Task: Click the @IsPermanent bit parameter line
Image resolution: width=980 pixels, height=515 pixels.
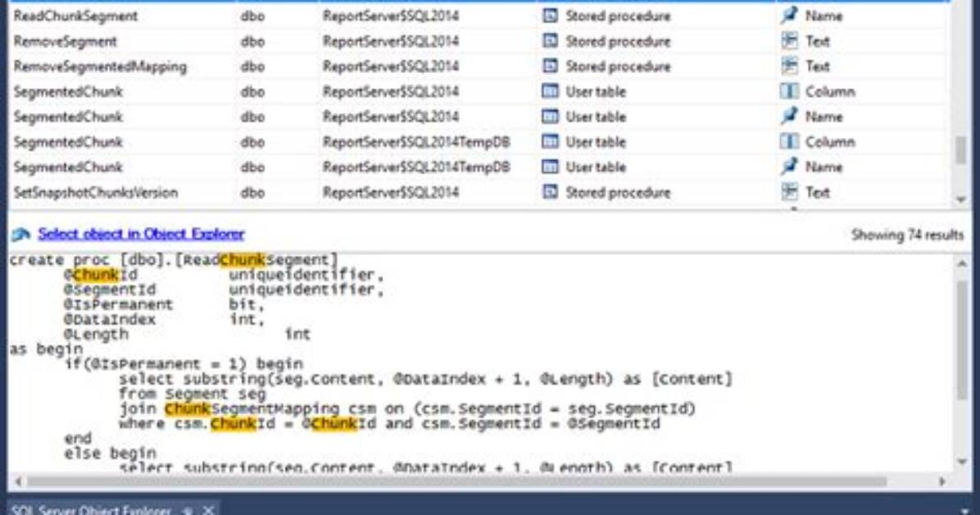Action: pos(165,305)
